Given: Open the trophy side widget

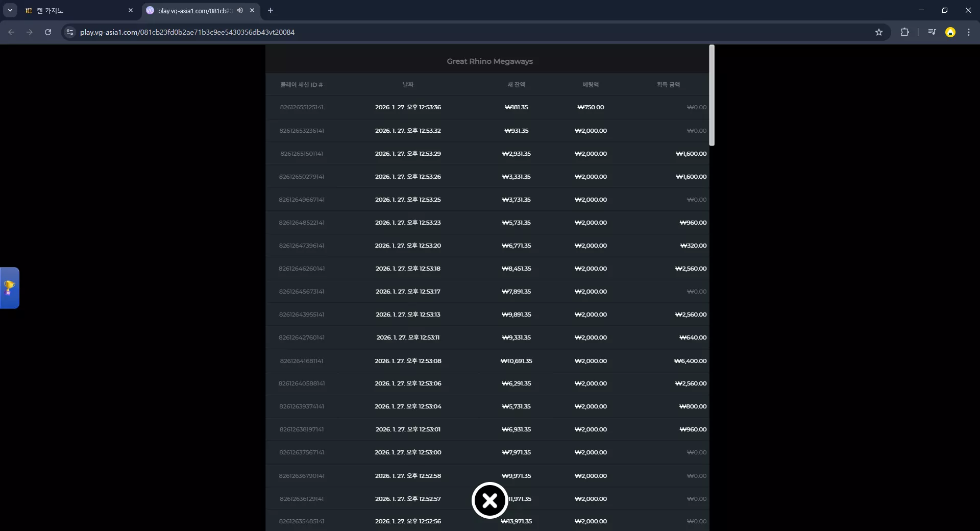Looking at the screenshot, I should click(x=9, y=288).
